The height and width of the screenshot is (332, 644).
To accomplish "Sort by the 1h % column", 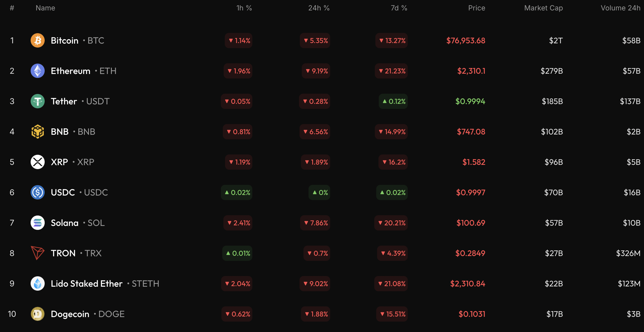I will point(244,8).
